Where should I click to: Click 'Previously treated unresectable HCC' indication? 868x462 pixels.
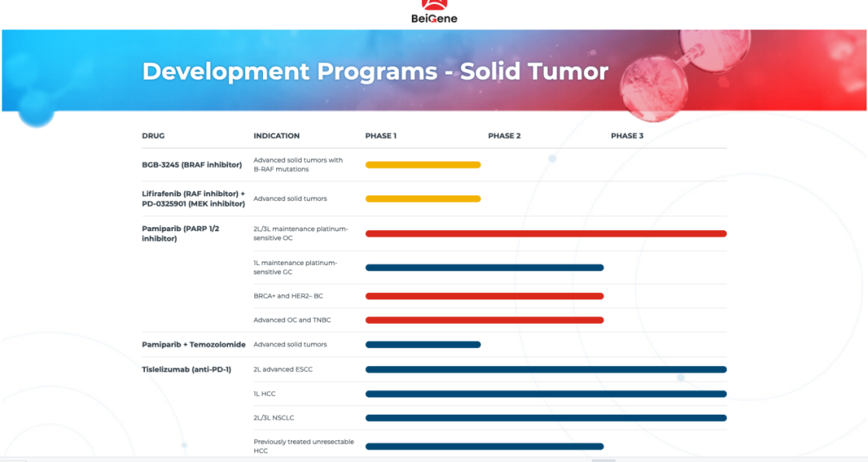pos(304,446)
